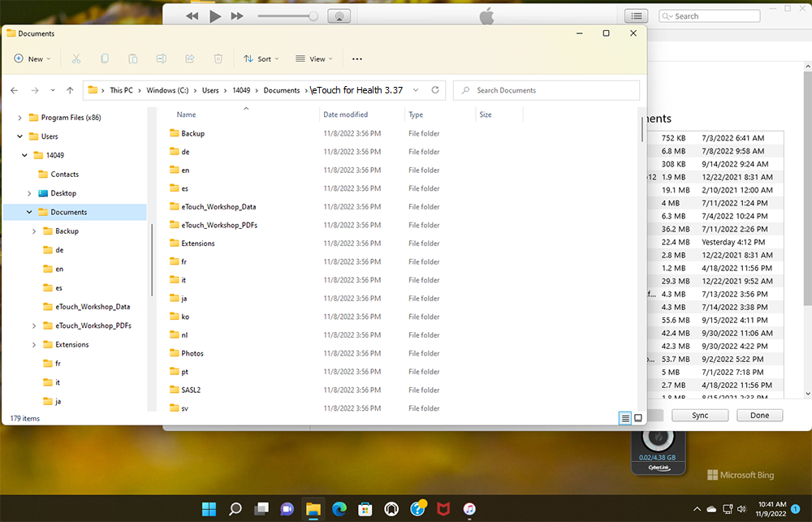Collapse the 14049 tree node
This screenshot has height=522, width=812.
(x=24, y=155)
